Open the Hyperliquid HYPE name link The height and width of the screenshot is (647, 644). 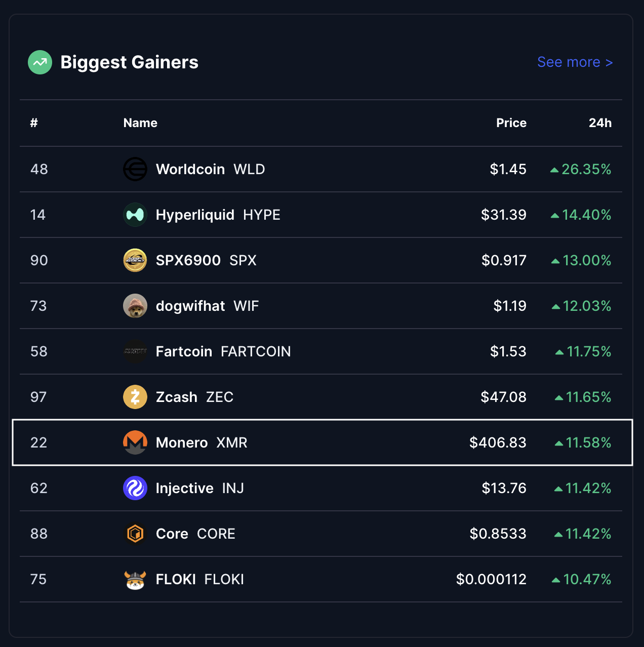[218, 215]
